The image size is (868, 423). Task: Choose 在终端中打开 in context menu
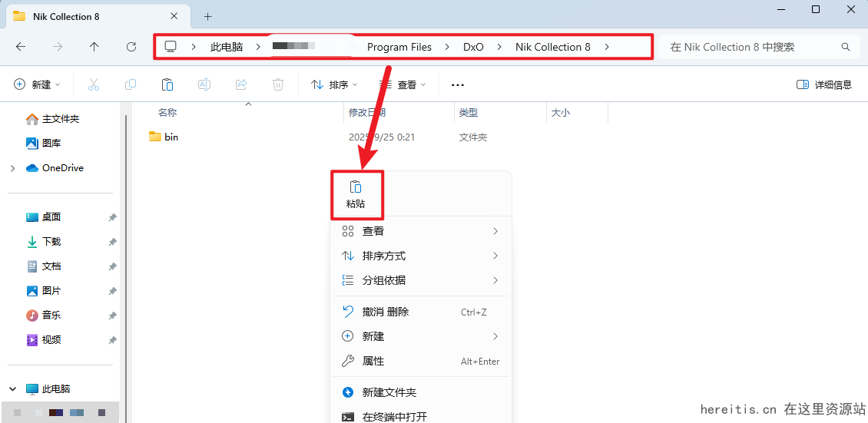pos(421,416)
